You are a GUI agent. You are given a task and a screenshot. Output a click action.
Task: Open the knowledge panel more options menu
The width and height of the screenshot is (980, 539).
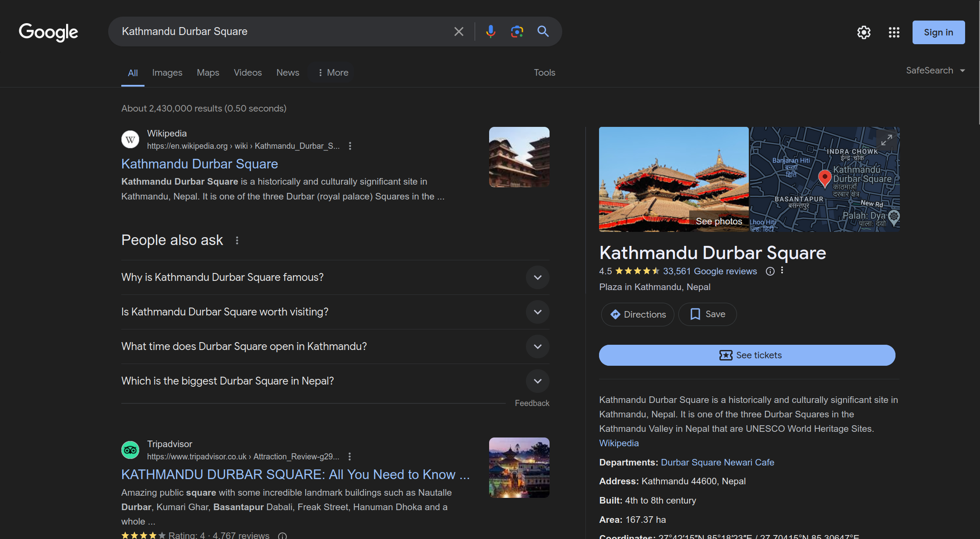click(782, 271)
